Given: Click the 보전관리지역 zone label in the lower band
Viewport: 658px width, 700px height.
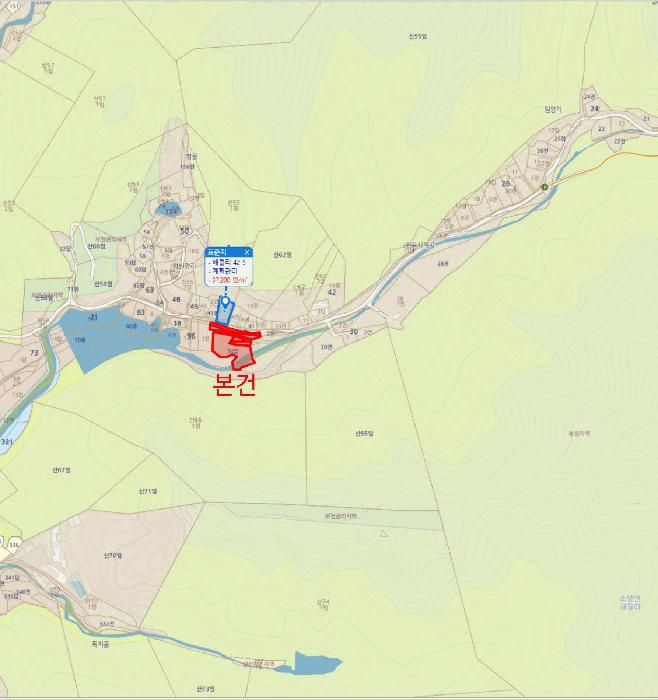Looking at the screenshot, I should click(x=341, y=516).
